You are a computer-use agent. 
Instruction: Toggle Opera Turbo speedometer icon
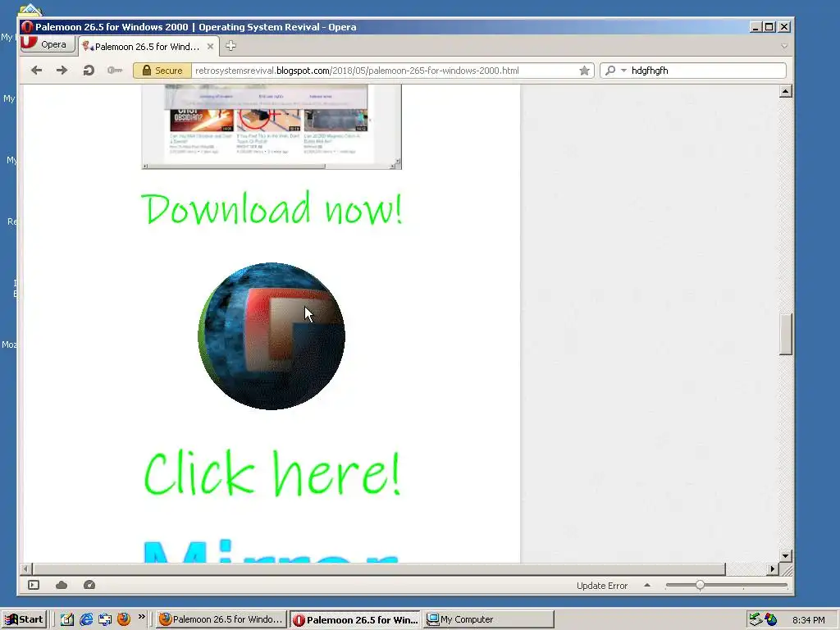89,585
